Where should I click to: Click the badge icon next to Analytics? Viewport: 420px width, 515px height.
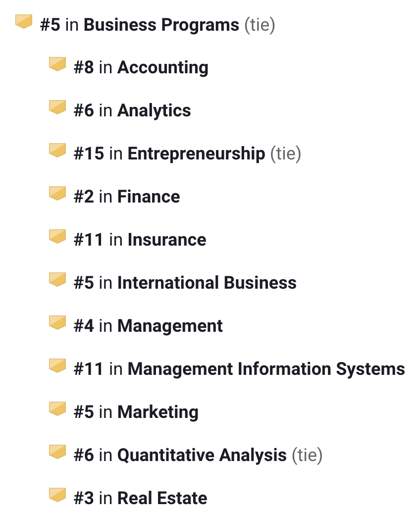coord(57,107)
